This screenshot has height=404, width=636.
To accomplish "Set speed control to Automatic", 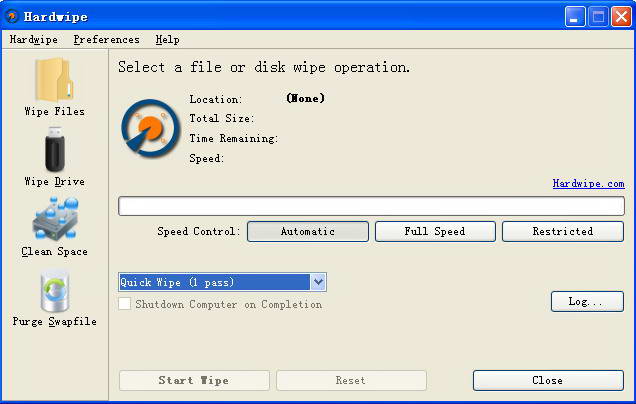I will point(308,231).
